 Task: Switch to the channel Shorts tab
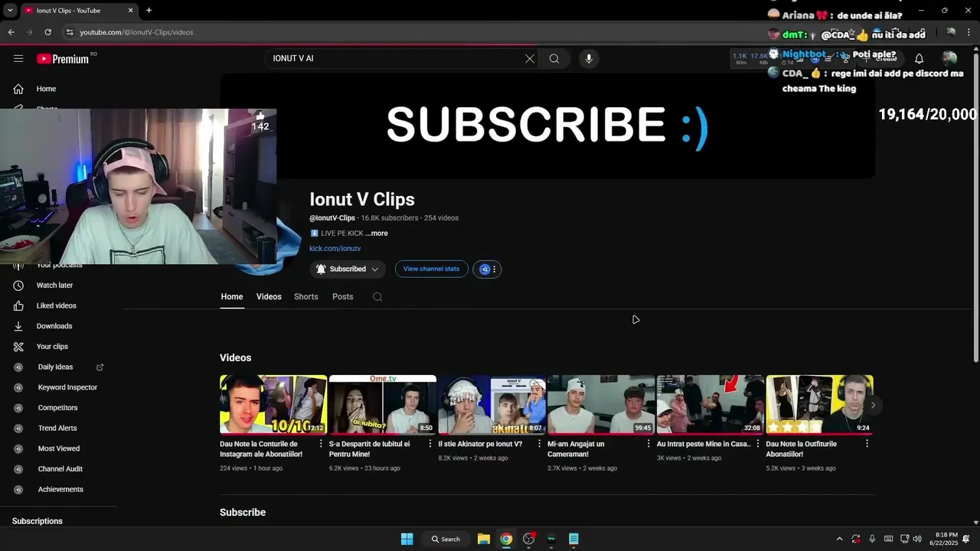[x=306, y=297]
